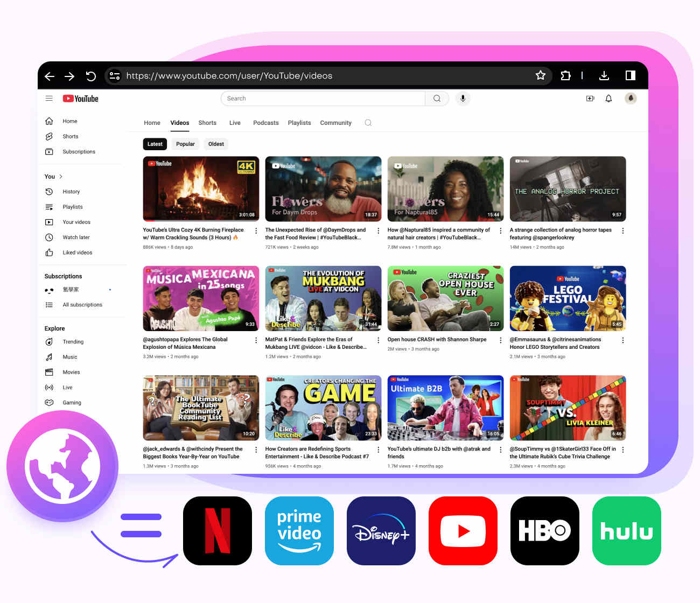Screen dimensions: 700x603
Task: Switch to the Live tab
Action: [x=235, y=123]
